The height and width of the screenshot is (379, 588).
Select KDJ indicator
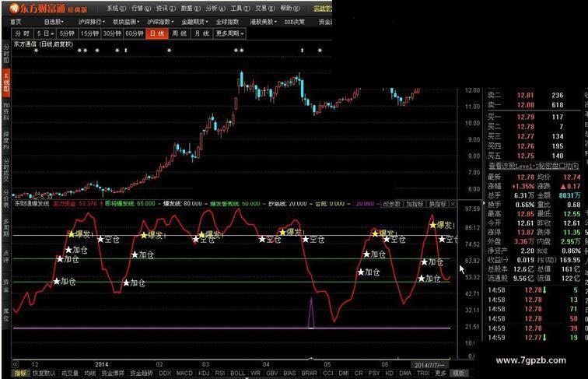coord(204,373)
